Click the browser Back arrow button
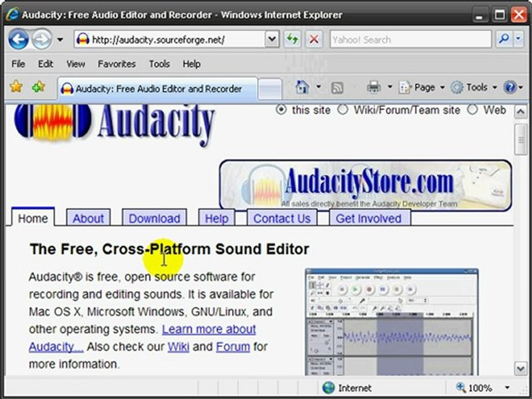This screenshot has width=532, height=399. click(x=18, y=39)
